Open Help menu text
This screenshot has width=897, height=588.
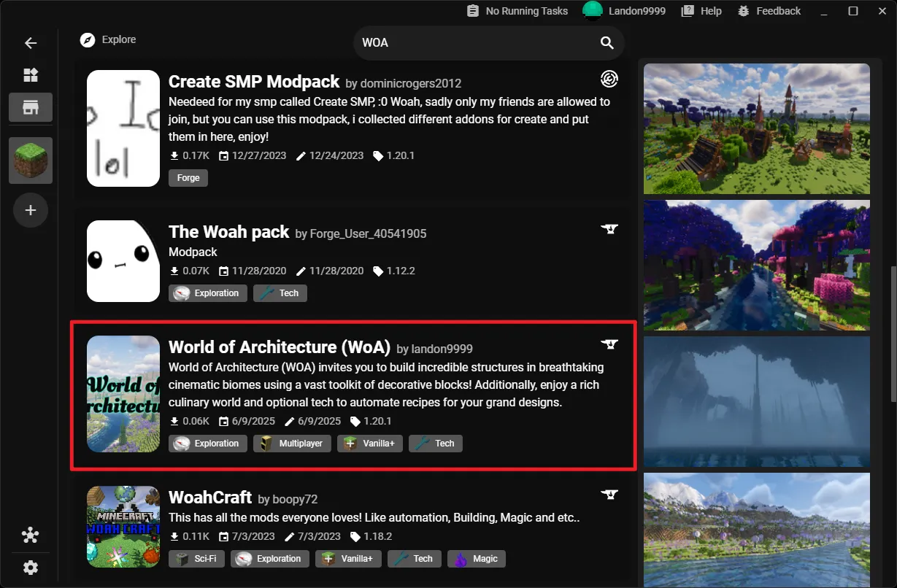pos(711,11)
